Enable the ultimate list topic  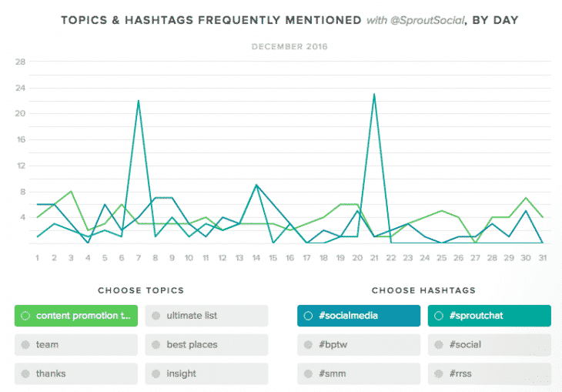tap(206, 316)
